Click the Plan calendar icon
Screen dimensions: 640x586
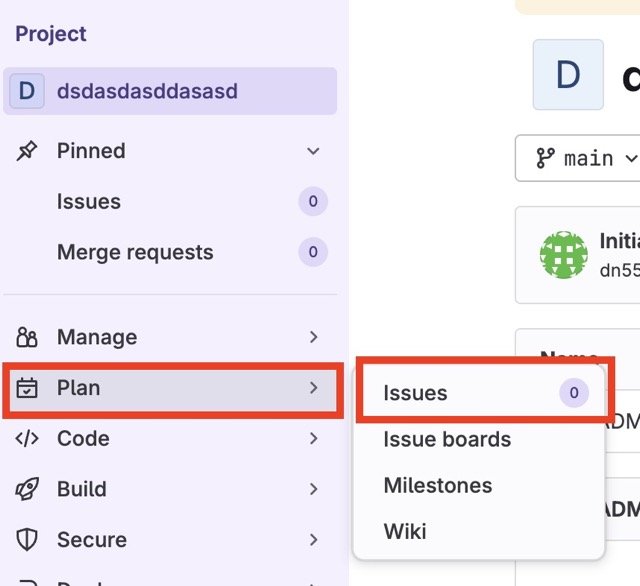pyautogui.click(x=27, y=388)
